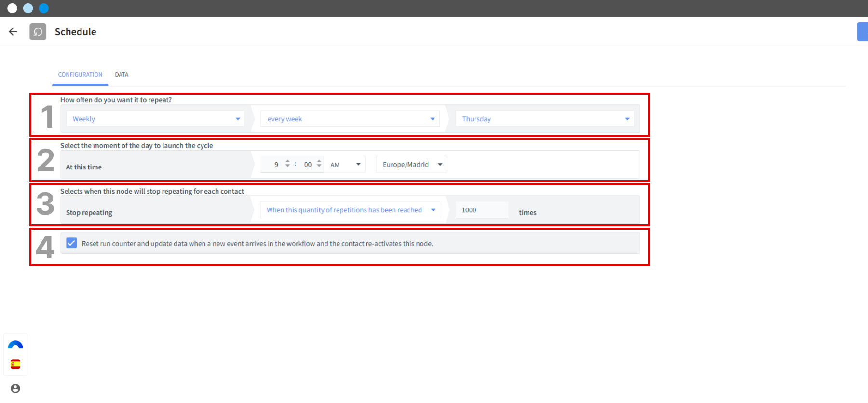Click the 1000 repetitions input field
868x403 pixels.
tap(482, 210)
